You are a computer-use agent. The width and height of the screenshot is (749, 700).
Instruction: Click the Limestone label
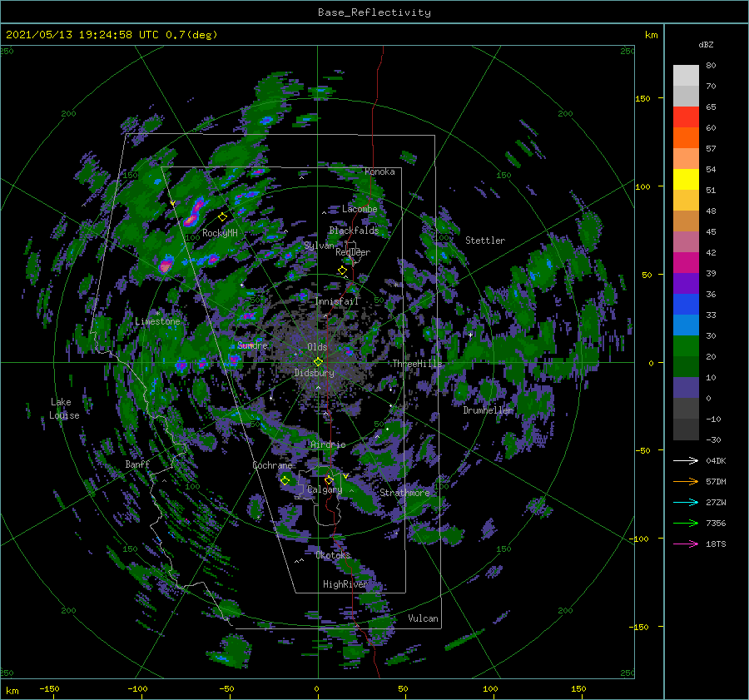click(x=157, y=321)
